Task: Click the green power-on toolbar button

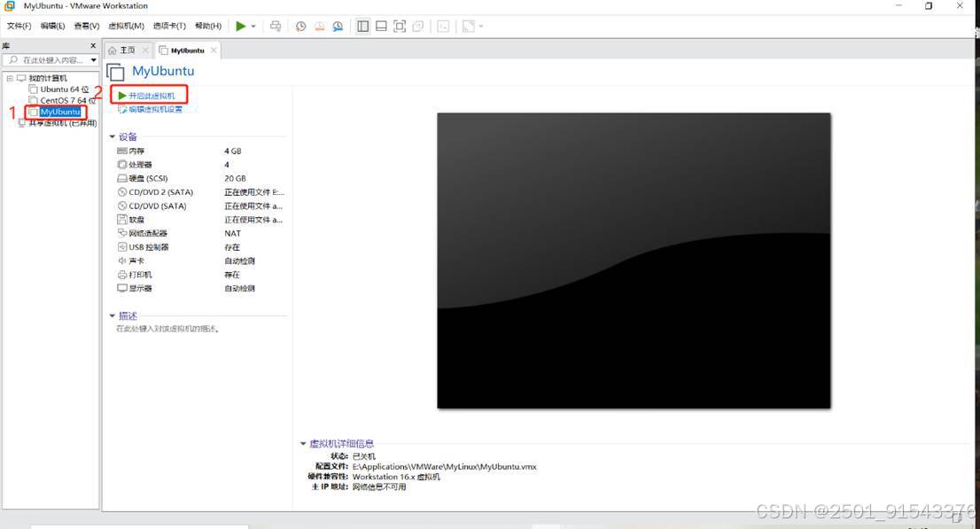Action: pos(241,27)
